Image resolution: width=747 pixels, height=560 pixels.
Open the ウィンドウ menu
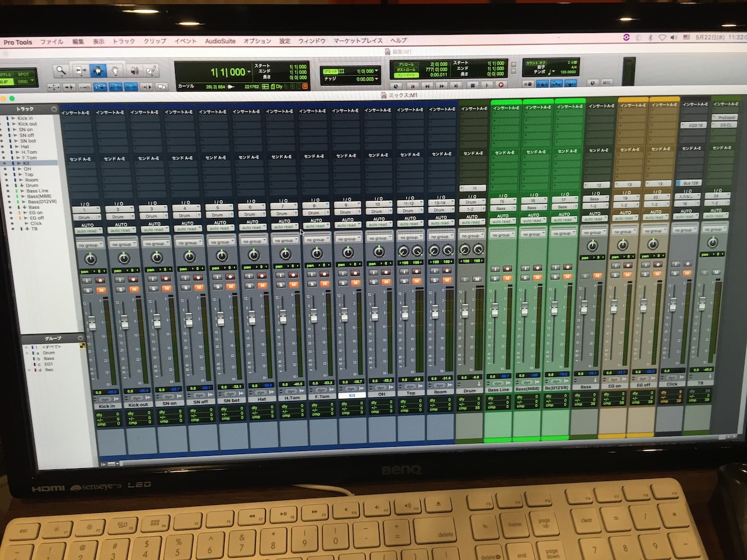(312, 42)
